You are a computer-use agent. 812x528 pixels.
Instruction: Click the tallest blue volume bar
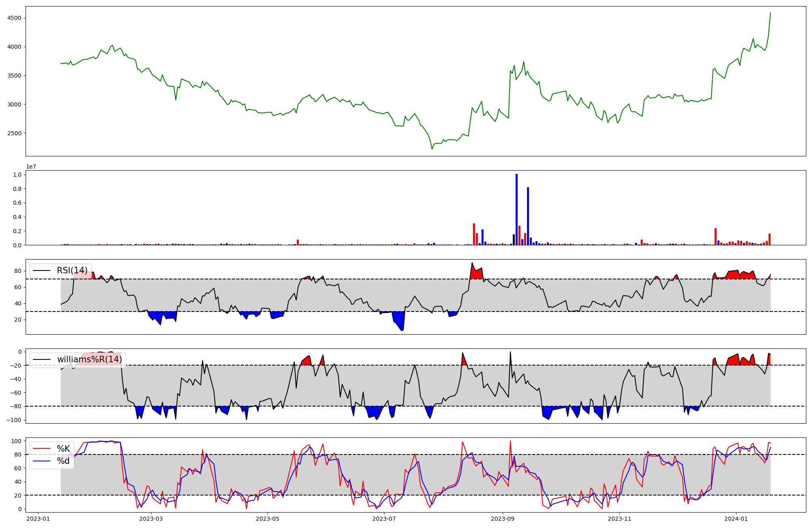click(516, 210)
